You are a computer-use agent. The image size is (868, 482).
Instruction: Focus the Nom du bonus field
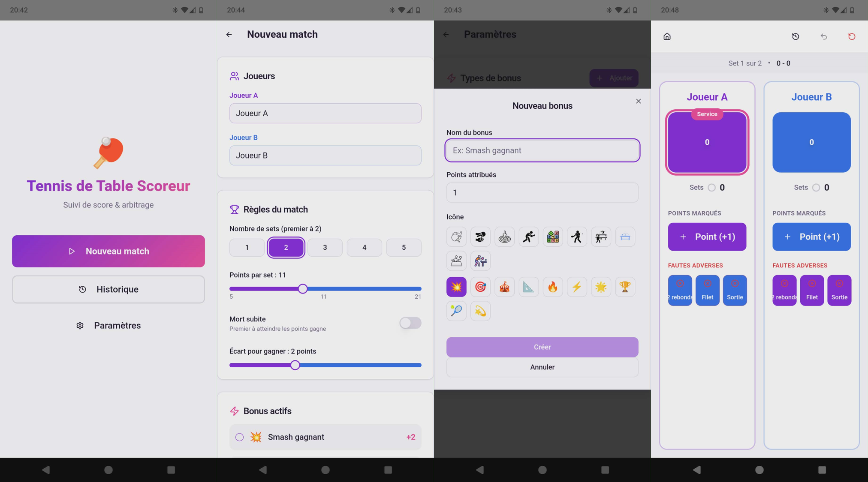(542, 150)
